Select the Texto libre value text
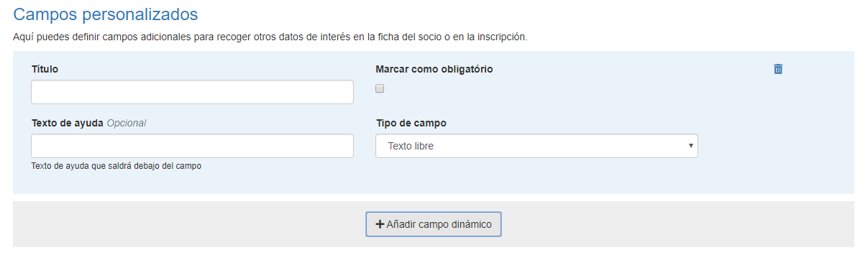This screenshot has width=868, height=263. tap(411, 146)
